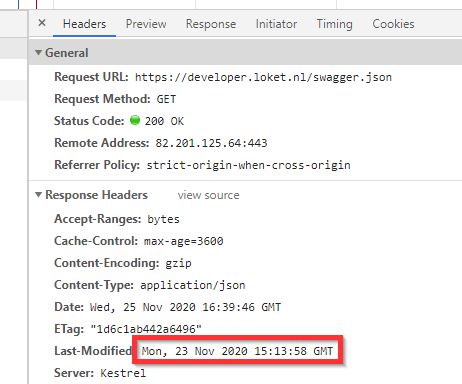Click the view source link
Viewport: 462px width, 384px height.
pos(209,195)
